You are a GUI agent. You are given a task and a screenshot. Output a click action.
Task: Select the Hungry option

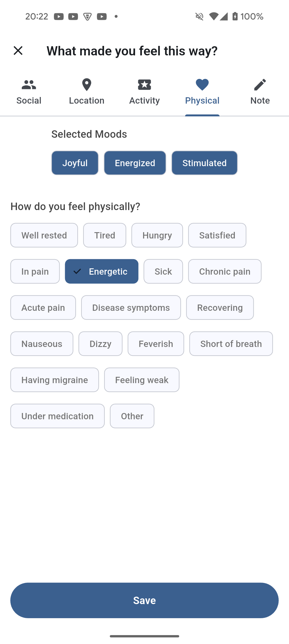coord(157,235)
